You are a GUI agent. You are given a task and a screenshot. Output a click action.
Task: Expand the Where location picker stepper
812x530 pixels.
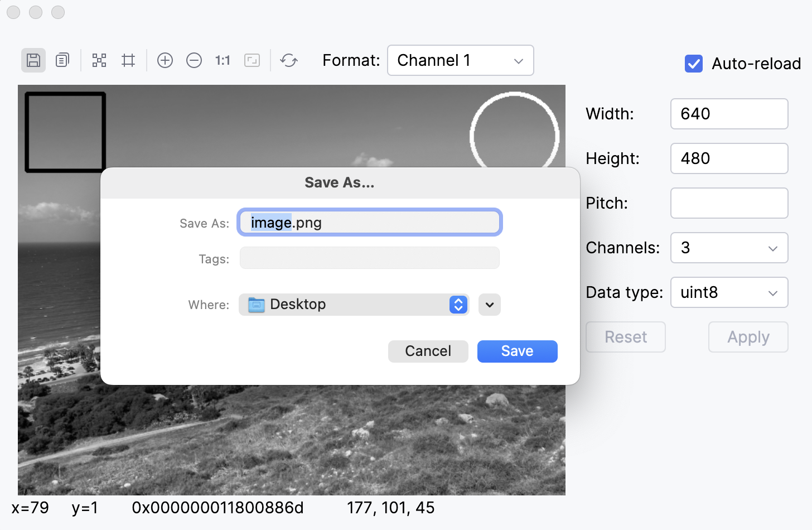[457, 305]
